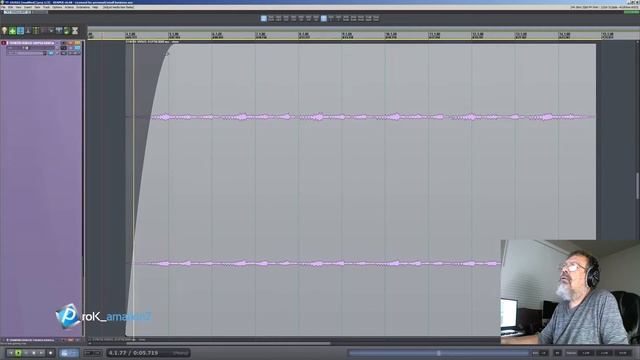Click the hourglass toolbar icon
This screenshot has height=360, width=640.
(75, 31)
